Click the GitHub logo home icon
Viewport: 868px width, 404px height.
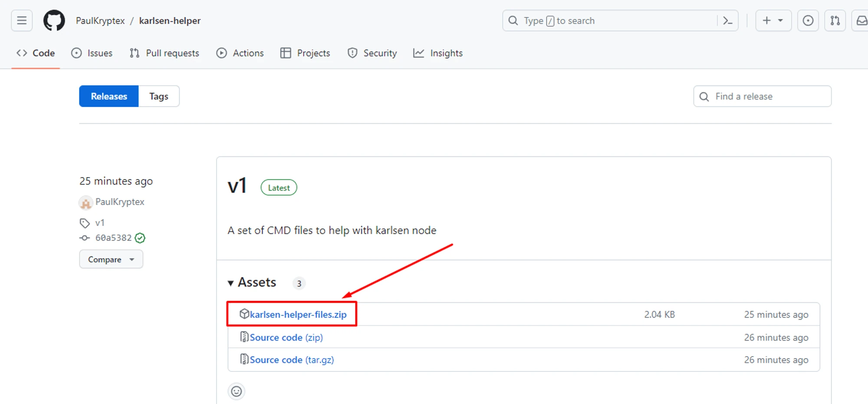[x=54, y=20]
